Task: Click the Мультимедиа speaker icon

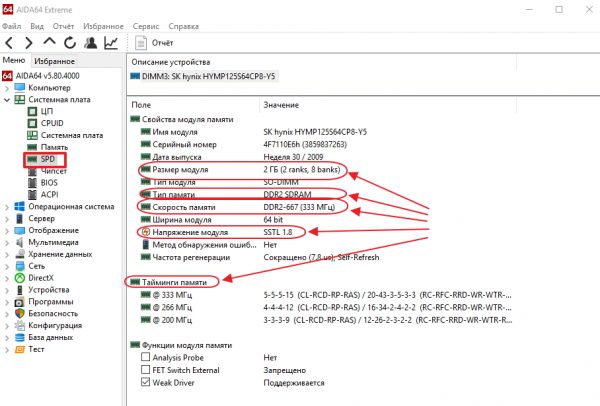Action: point(20,242)
